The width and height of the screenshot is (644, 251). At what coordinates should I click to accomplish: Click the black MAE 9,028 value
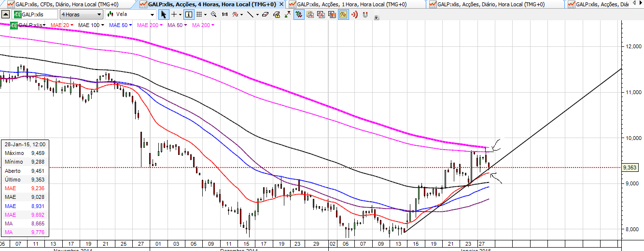(x=38, y=197)
